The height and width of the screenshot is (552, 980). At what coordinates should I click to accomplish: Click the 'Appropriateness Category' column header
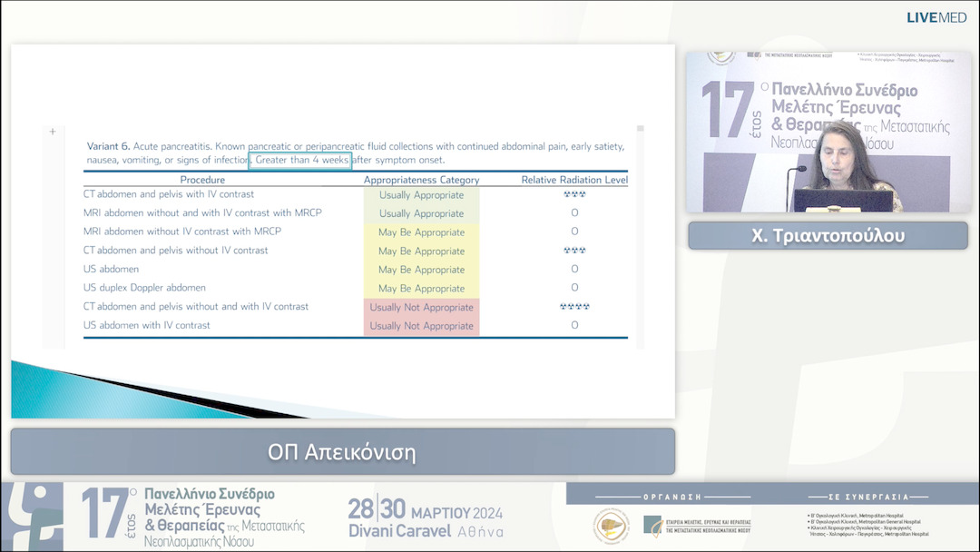pos(421,180)
